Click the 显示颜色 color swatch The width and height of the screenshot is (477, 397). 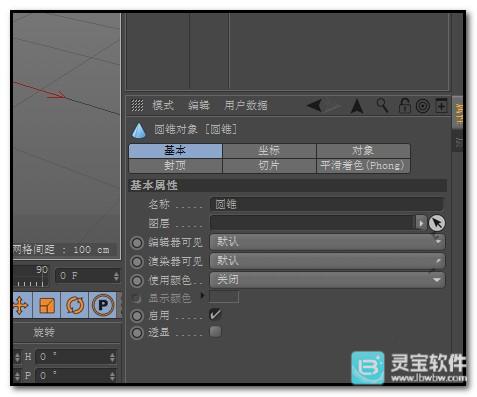[x=224, y=297]
